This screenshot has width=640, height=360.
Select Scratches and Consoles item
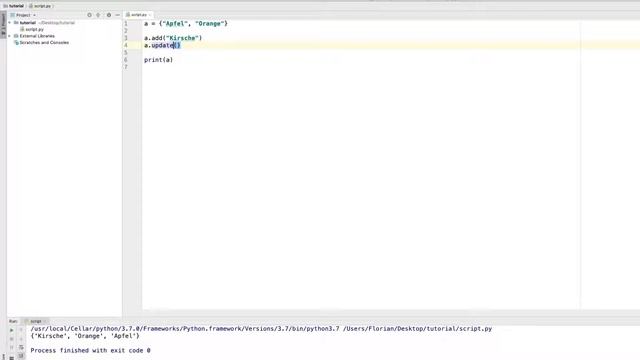(41, 42)
